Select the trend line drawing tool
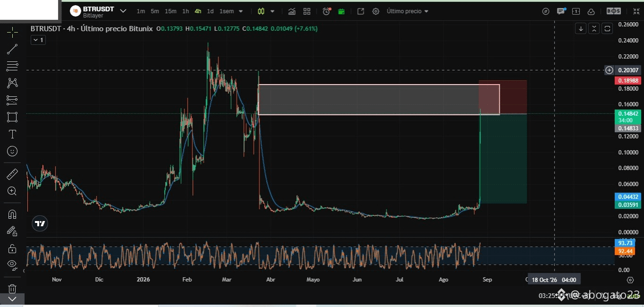The height and width of the screenshot is (307, 644). tap(12, 49)
